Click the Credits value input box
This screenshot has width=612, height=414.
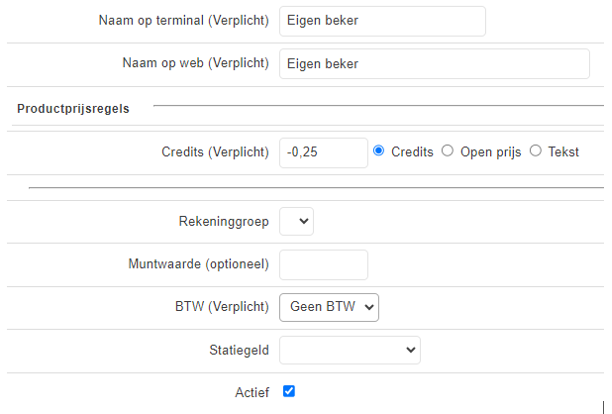(323, 152)
